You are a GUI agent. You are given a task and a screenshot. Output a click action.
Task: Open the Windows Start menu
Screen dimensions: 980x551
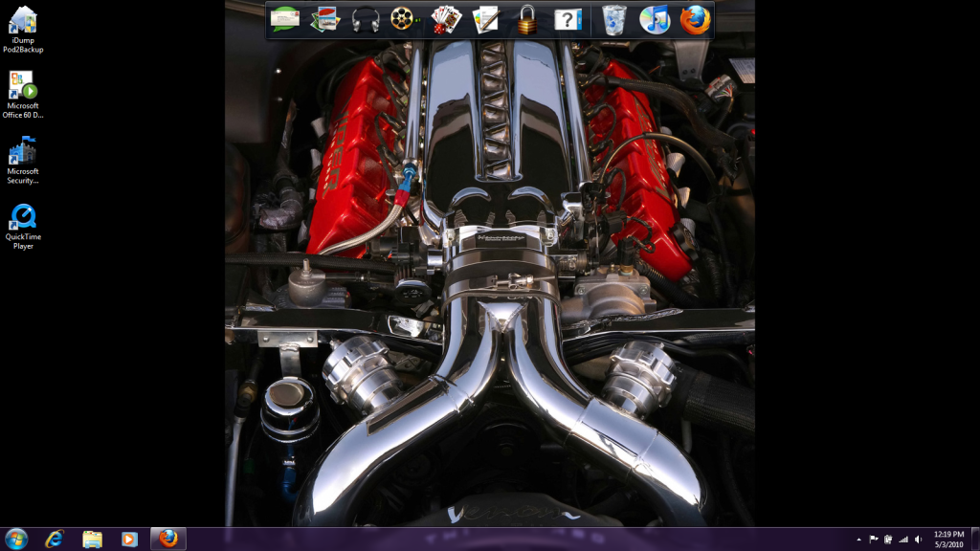[16, 539]
